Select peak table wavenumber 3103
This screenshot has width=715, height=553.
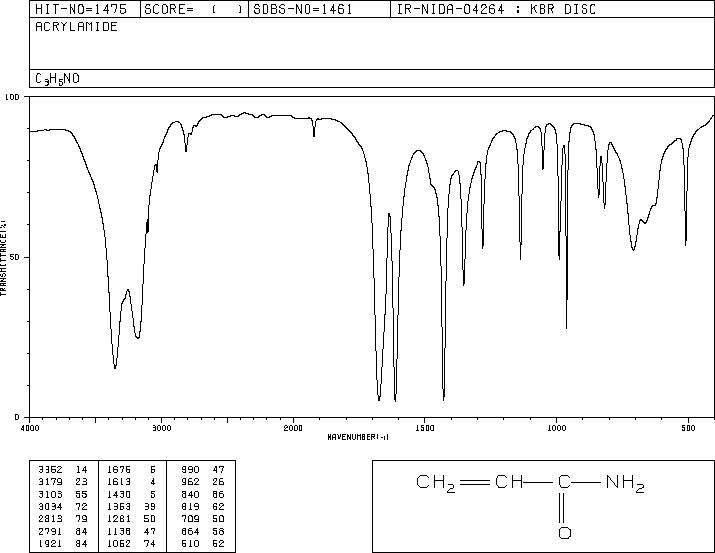click(50, 494)
